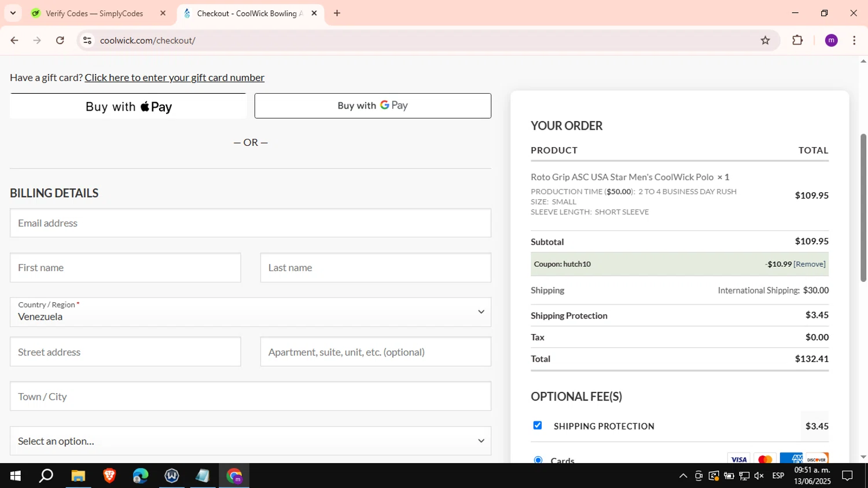Click the International Shipping $30.00 text

[x=773, y=291]
